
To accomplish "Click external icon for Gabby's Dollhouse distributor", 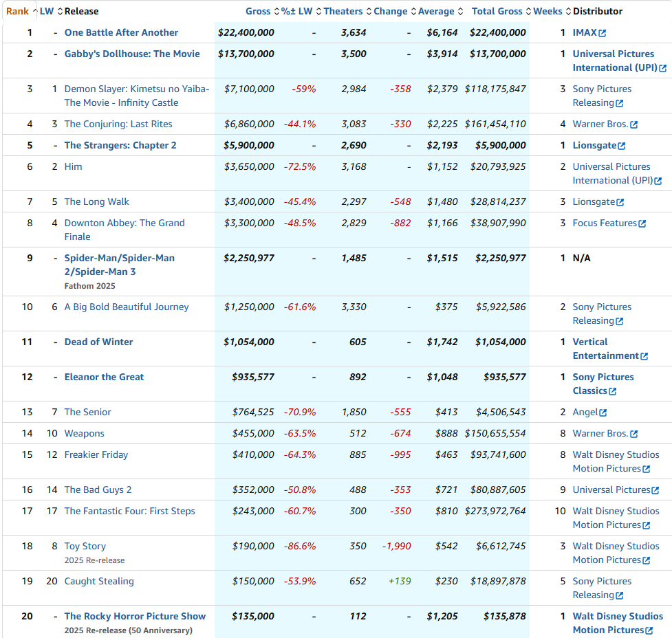I will pyautogui.click(x=662, y=69).
